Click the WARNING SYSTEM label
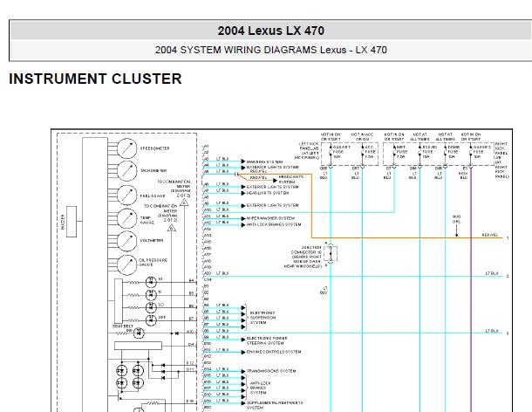The image size is (532, 412). point(264,161)
